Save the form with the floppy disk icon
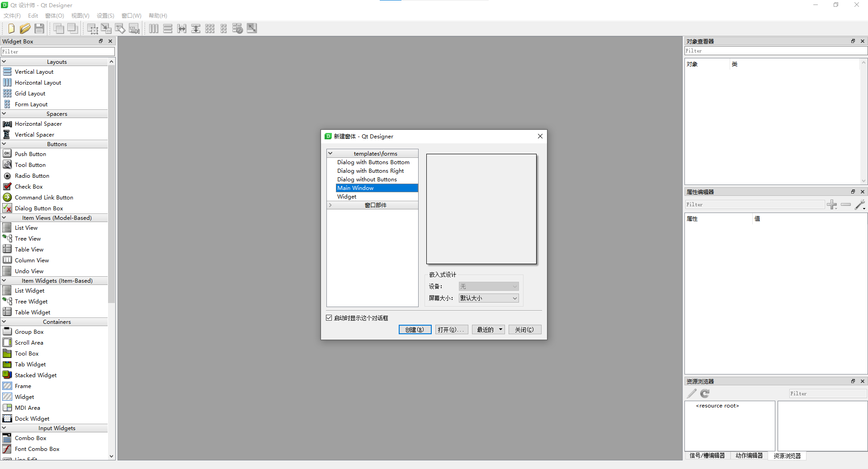The height and width of the screenshot is (469, 868). coord(39,28)
